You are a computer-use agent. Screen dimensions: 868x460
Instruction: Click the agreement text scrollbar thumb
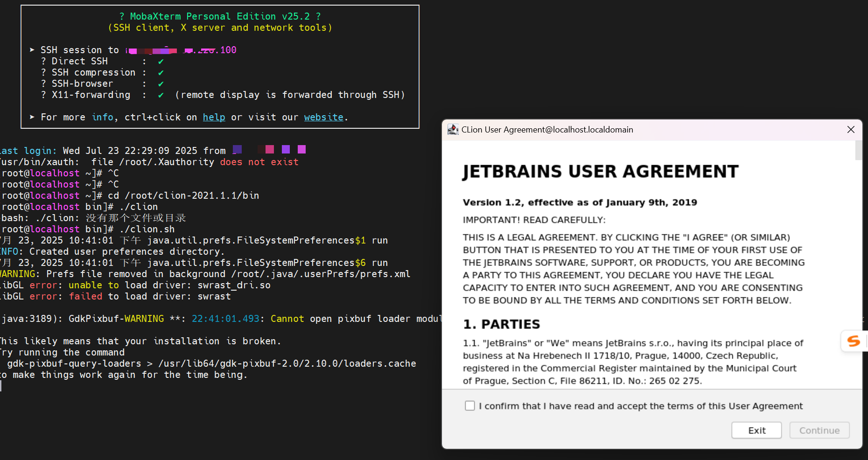859,150
